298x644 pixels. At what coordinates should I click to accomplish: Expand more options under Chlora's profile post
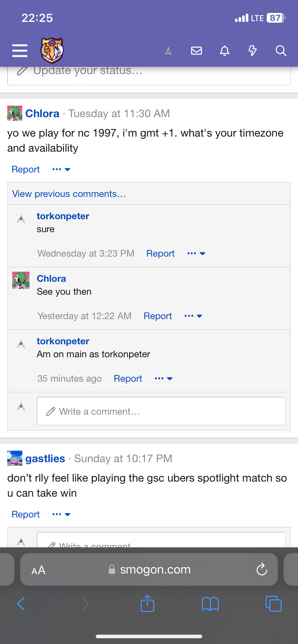tap(61, 169)
